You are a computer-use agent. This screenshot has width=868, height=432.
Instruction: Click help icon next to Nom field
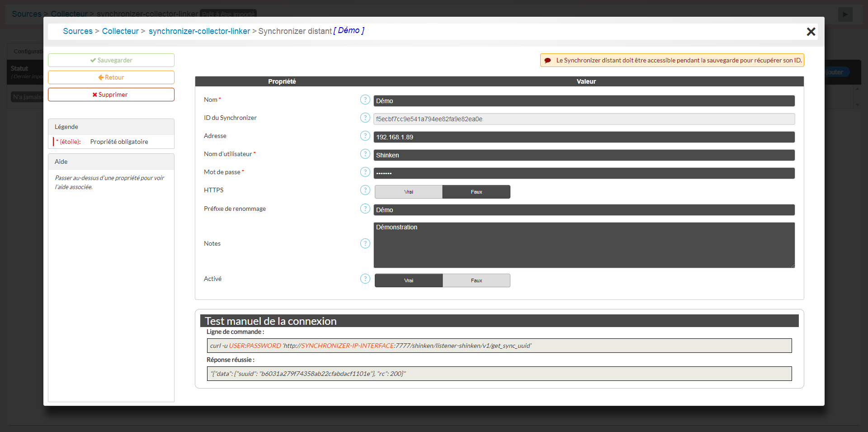365,100
